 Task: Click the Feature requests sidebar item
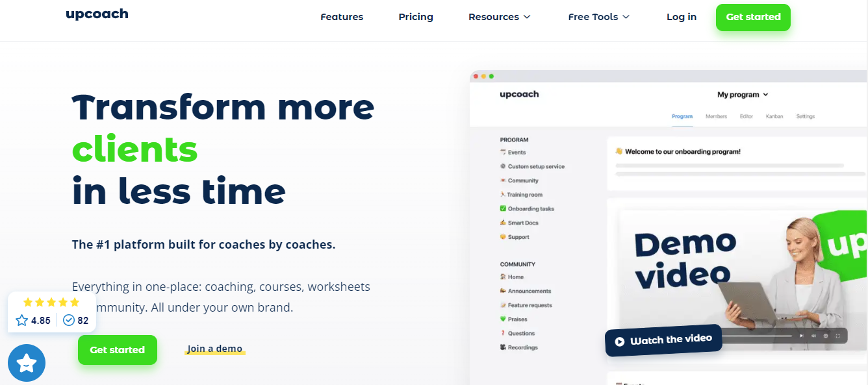pyautogui.click(x=530, y=304)
